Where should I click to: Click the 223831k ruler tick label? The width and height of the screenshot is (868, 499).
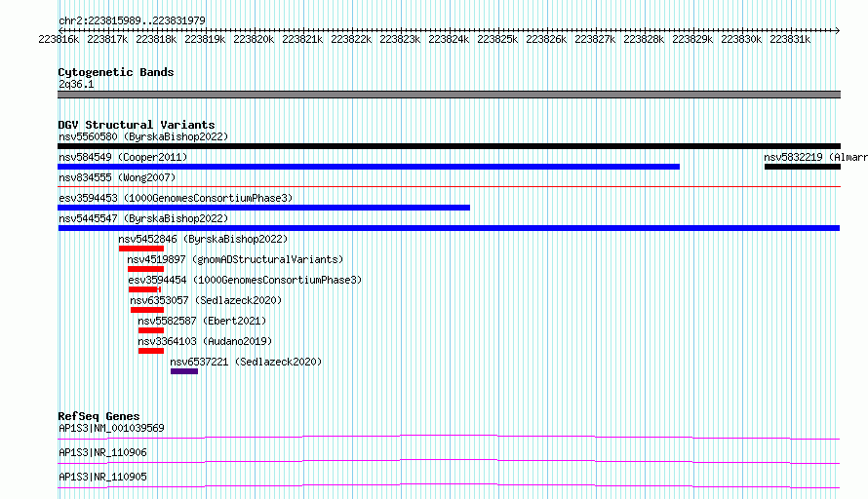tap(790, 39)
